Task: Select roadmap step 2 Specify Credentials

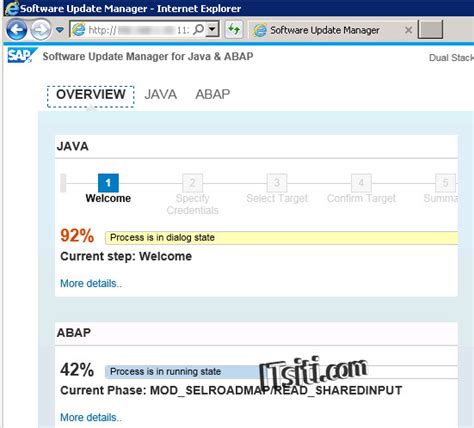Action: pos(192,195)
